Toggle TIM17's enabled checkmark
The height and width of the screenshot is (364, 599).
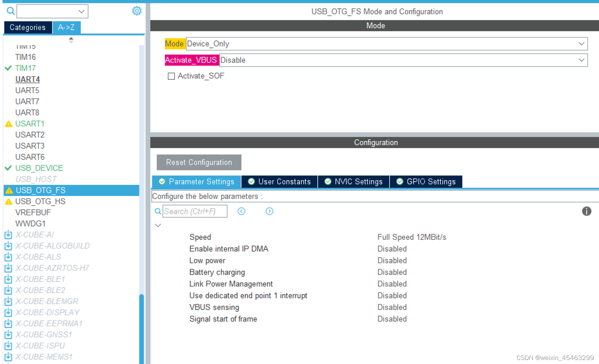click(8, 68)
